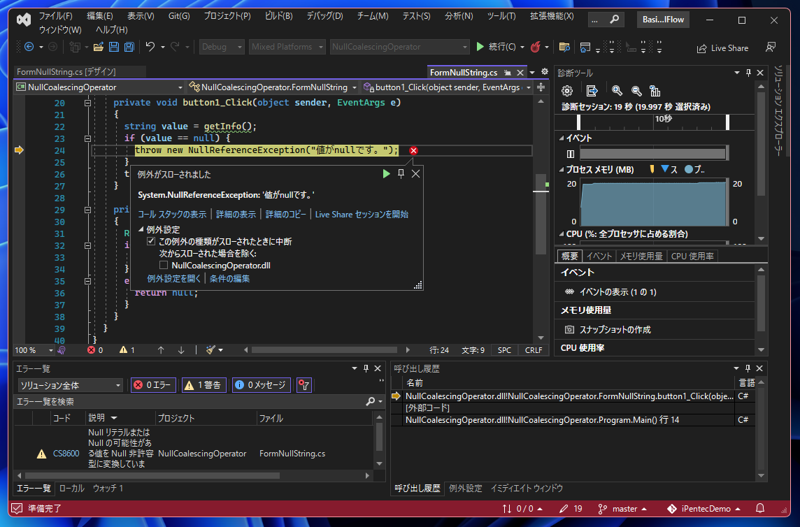800x527 pixels.
Task: Close the exception thrown popup
Action: coord(416,174)
